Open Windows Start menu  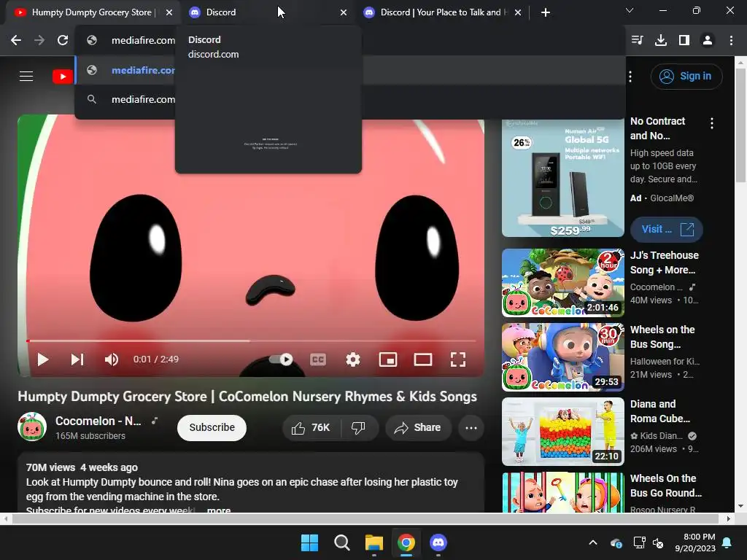[309, 542]
